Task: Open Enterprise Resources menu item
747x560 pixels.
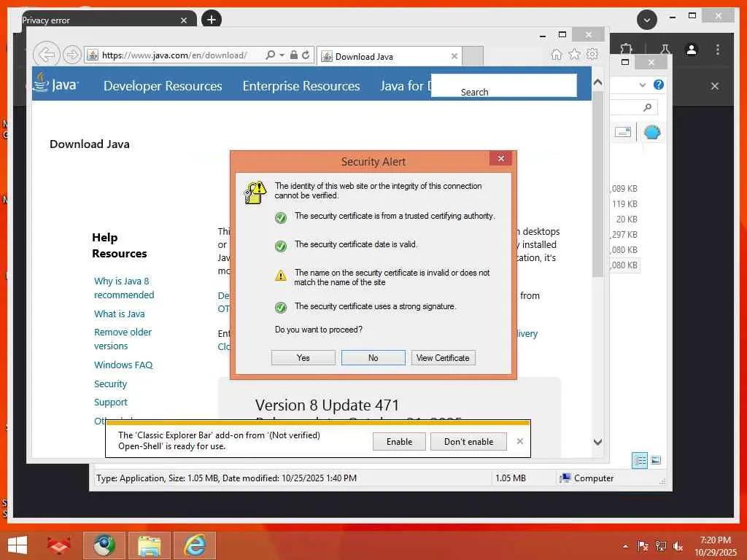Action: (301, 86)
